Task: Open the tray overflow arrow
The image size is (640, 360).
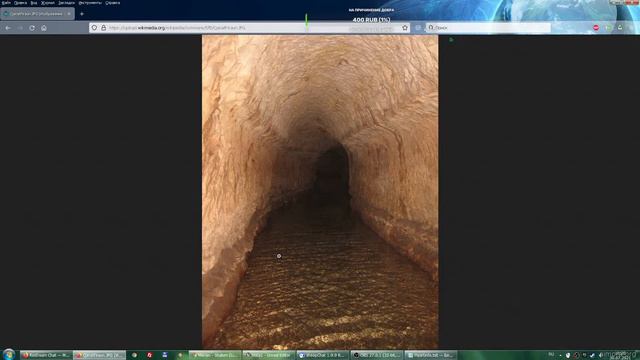Action: click(560, 355)
